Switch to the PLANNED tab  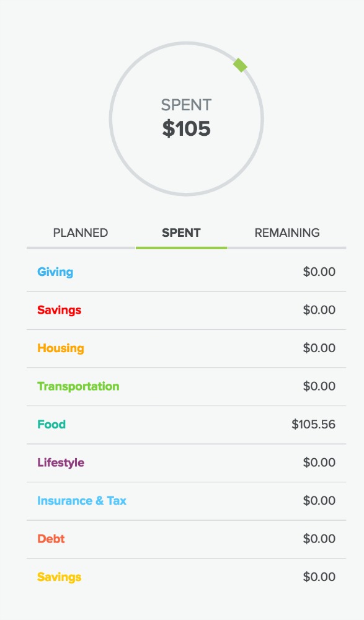pyautogui.click(x=81, y=232)
